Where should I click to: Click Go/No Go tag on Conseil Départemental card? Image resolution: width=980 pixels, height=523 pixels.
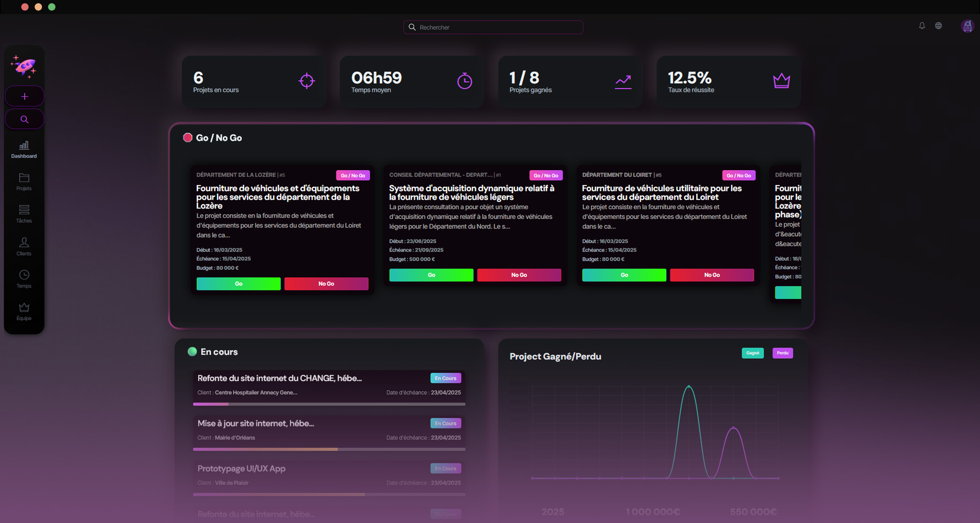click(545, 175)
